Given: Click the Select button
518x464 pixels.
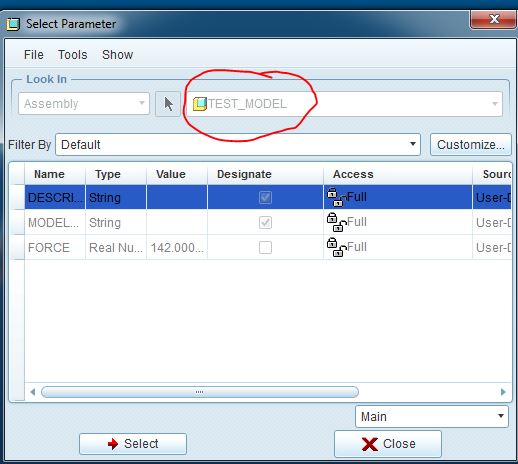Looking at the screenshot, I should 133,444.
